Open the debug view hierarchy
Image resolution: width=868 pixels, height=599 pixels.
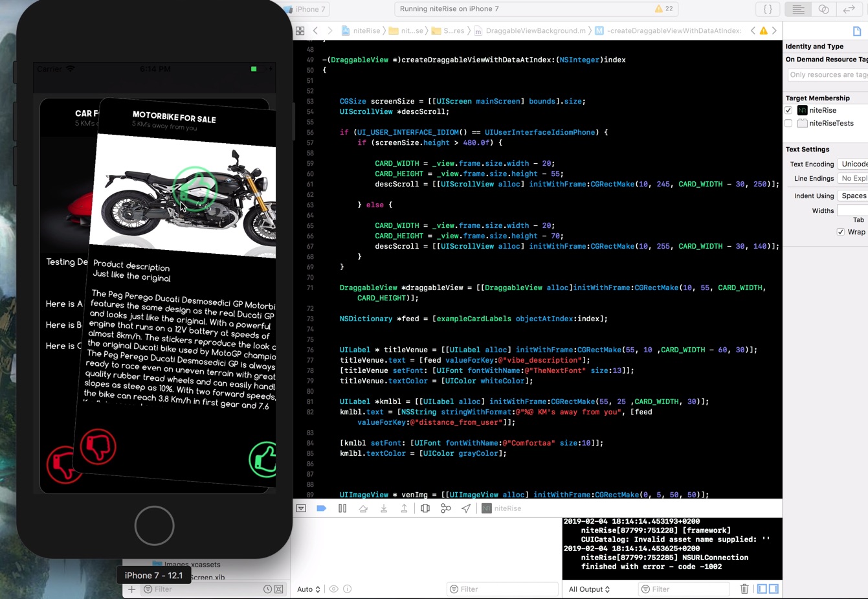(425, 508)
